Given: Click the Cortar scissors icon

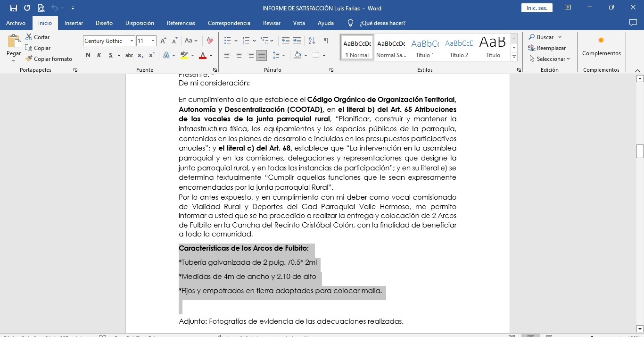Looking at the screenshot, I should [x=29, y=37].
